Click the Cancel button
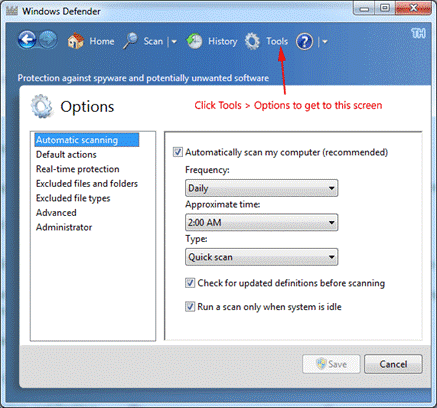The image size is (437, 408). (393, 364)
